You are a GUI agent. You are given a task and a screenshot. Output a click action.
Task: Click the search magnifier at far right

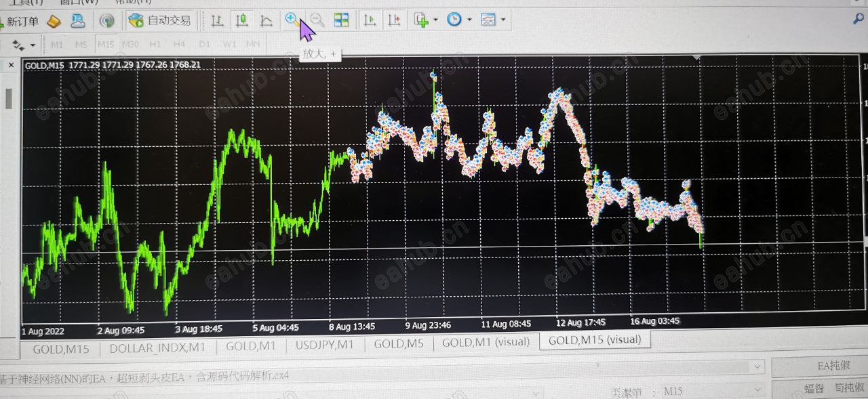click(860, 20)
